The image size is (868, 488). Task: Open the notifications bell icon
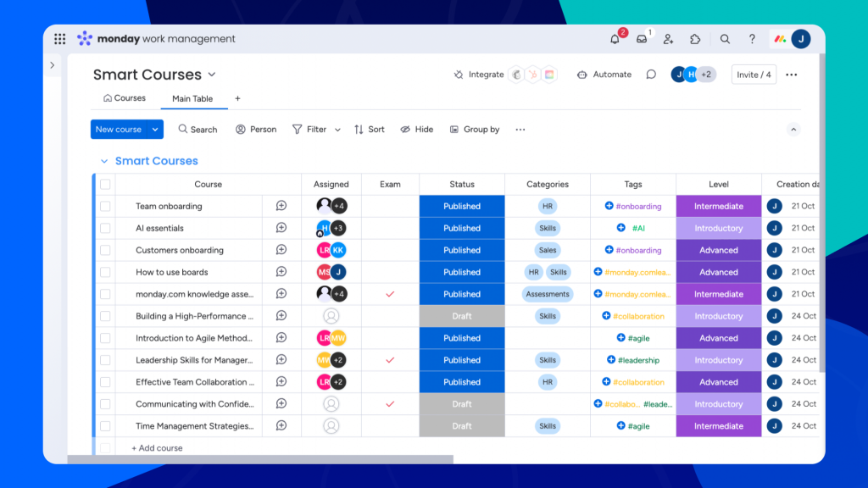(615, 38)
